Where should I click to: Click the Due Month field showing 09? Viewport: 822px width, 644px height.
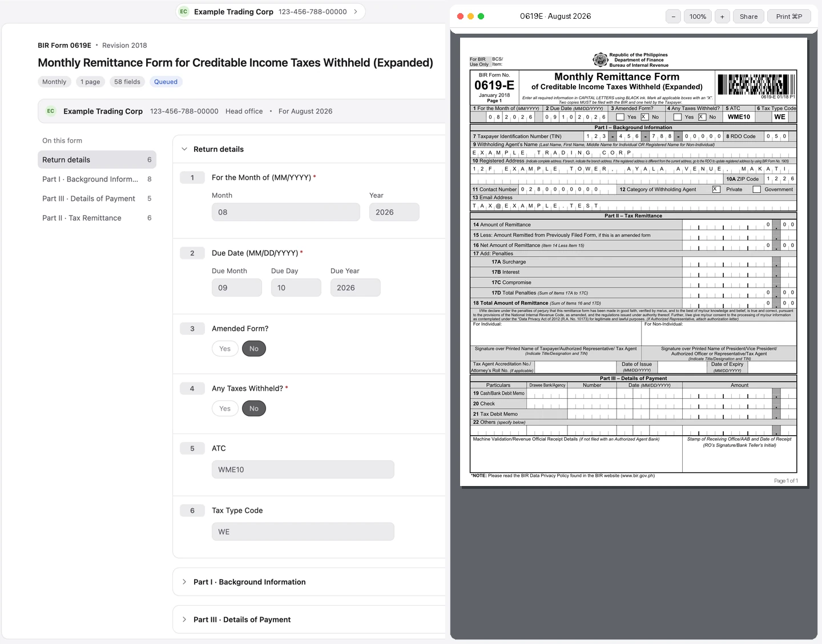[237, 287]
